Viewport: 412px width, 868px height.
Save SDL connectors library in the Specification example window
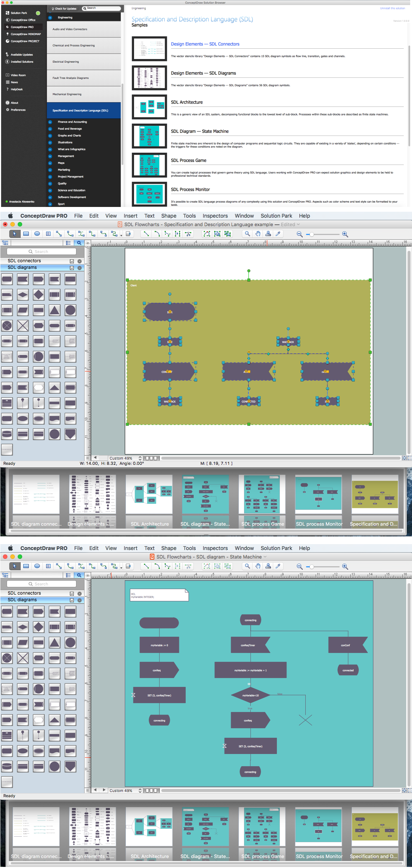click(x=72, y=261)
